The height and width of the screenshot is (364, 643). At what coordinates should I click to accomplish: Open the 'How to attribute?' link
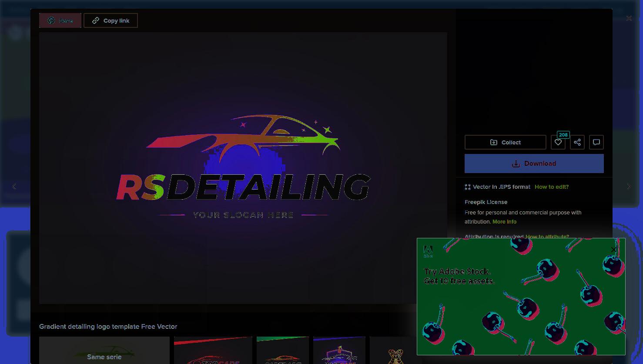pos(547,237)
